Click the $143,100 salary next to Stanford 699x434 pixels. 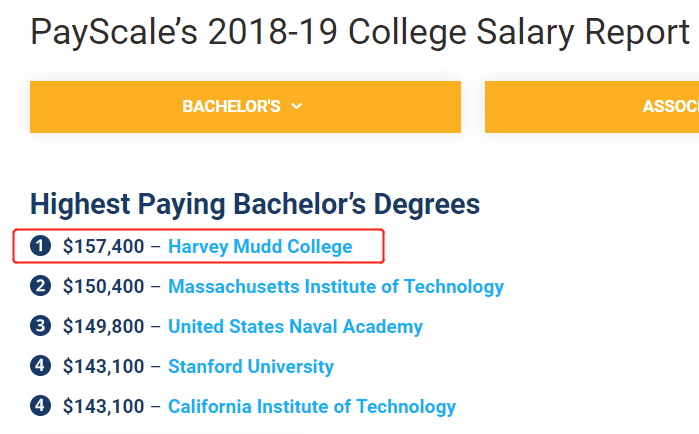103,367
